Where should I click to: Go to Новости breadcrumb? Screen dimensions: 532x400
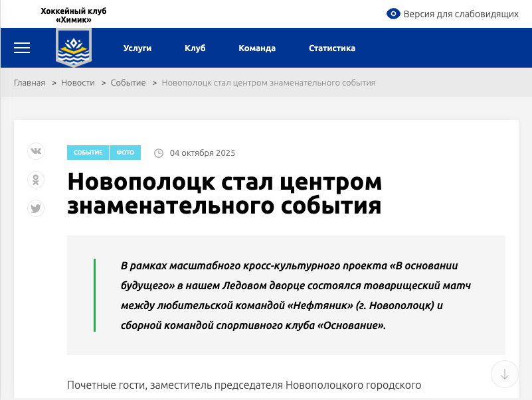(x=78, y=83)
